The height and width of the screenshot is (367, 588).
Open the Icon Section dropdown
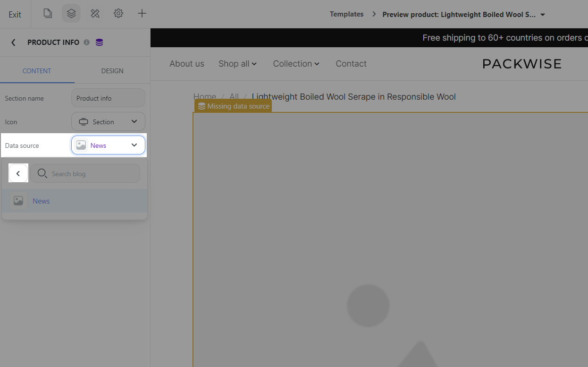pyautogui.click(x=108, y=122)
